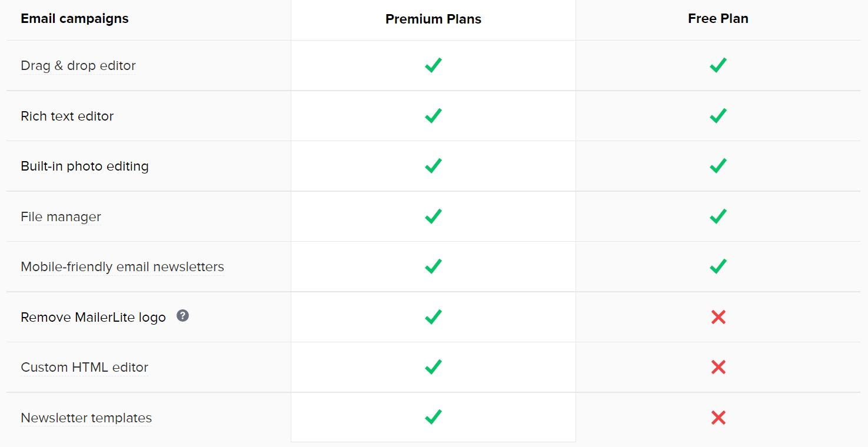Select the checkmark beside Built-in photo editing
Image resolution: width=868 pixels, height=447 pixels.
(x=433, y=166)
